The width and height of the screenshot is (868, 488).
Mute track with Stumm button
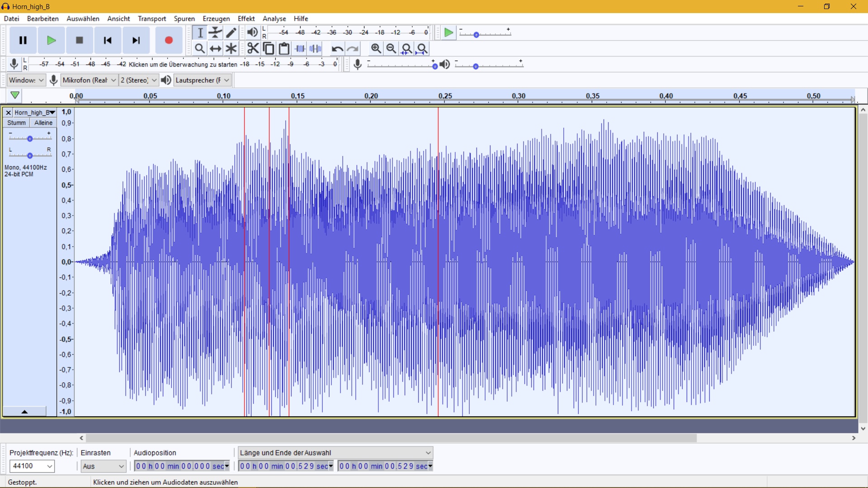16,123
